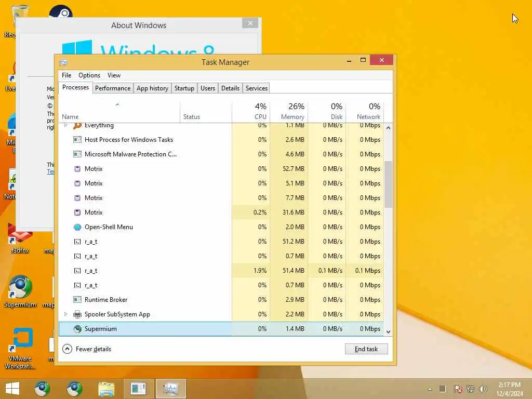The width and height of the screenshot is (532, 399).
Task: Maximize the Task Manager window
Action: pyautogui.click(x=363, y=60)
